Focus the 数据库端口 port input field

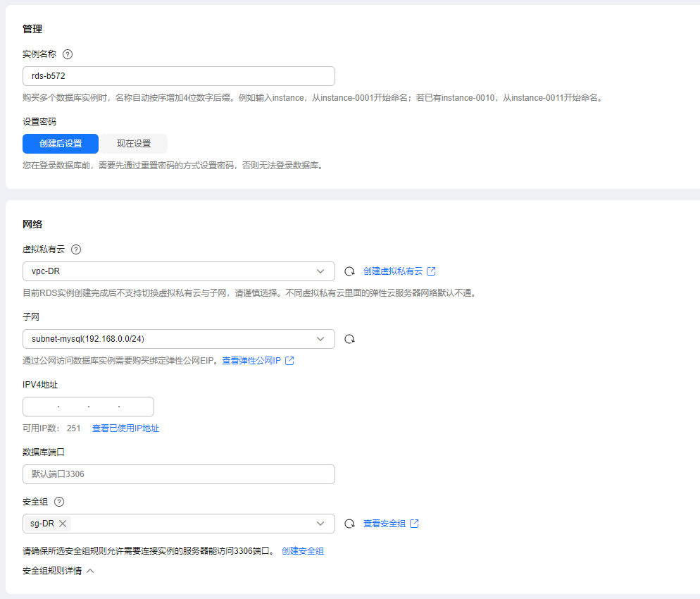tap(179, 474)
